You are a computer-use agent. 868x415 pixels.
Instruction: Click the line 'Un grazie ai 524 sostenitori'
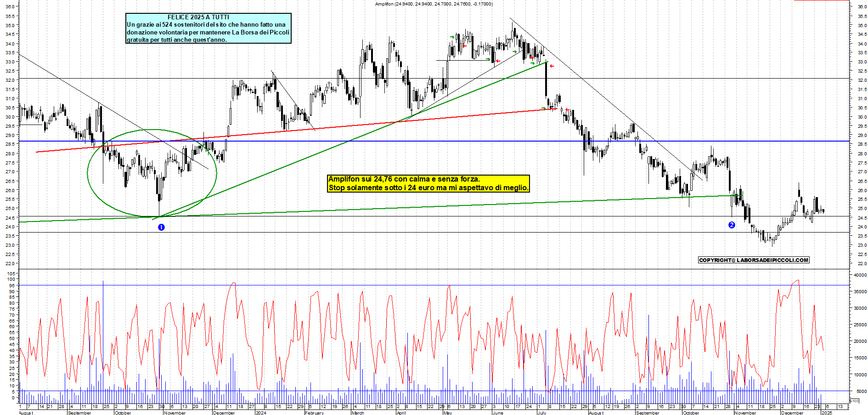click(x=206, y=24)
